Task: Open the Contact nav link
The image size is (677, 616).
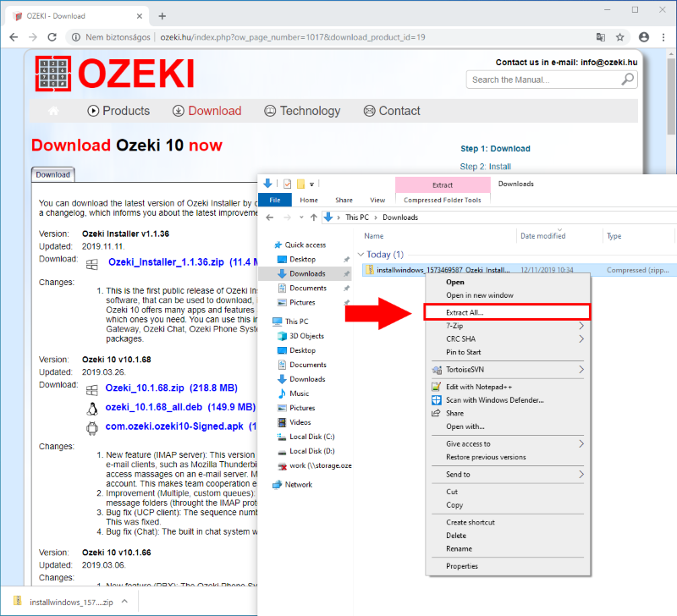Action: pyautogui.click(x=392, y=111)
